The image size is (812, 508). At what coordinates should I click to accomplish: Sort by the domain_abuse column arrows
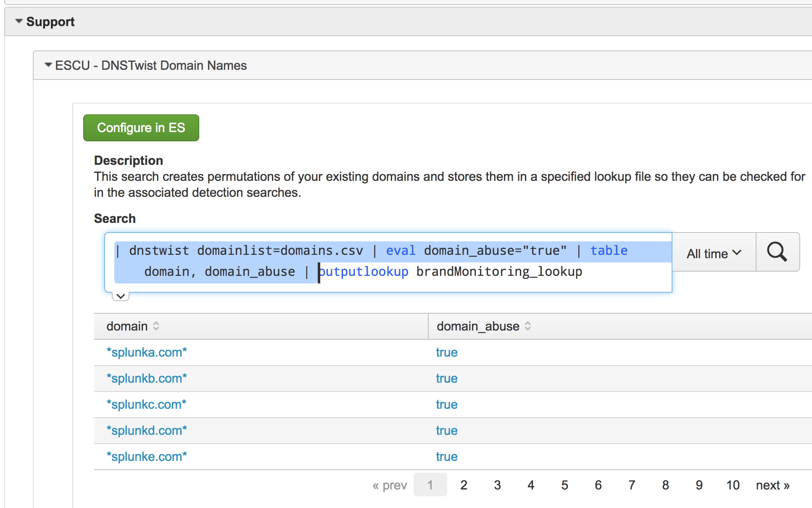coord(527,326)
